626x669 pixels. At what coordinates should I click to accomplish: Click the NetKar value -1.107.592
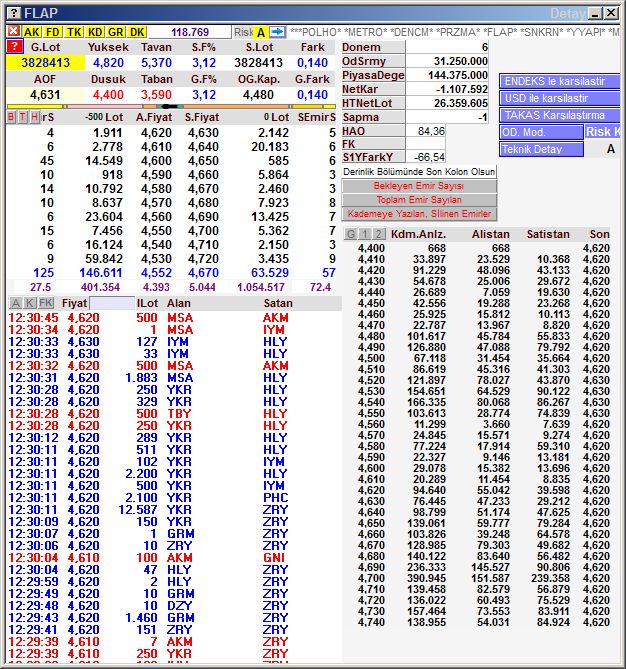click(x=447, y=89)
